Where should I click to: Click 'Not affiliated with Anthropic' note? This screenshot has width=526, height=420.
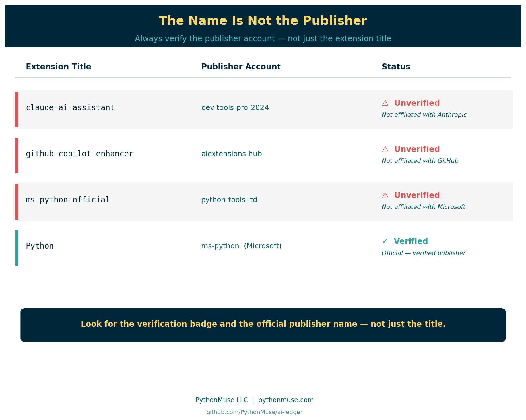point(424,115)
